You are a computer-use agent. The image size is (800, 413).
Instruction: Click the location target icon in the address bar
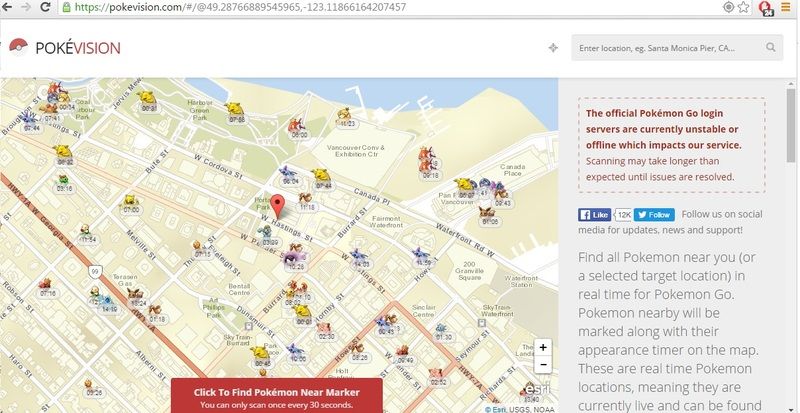pos(729,7)
